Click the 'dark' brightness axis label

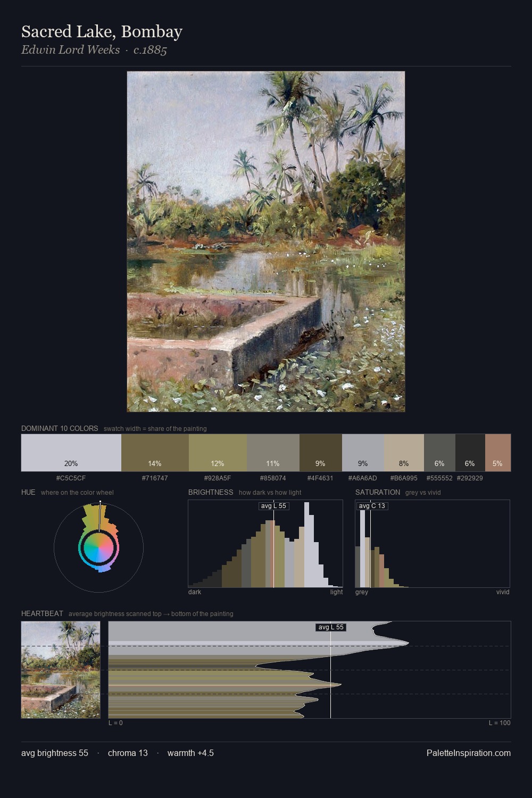[x=195, y=592]
